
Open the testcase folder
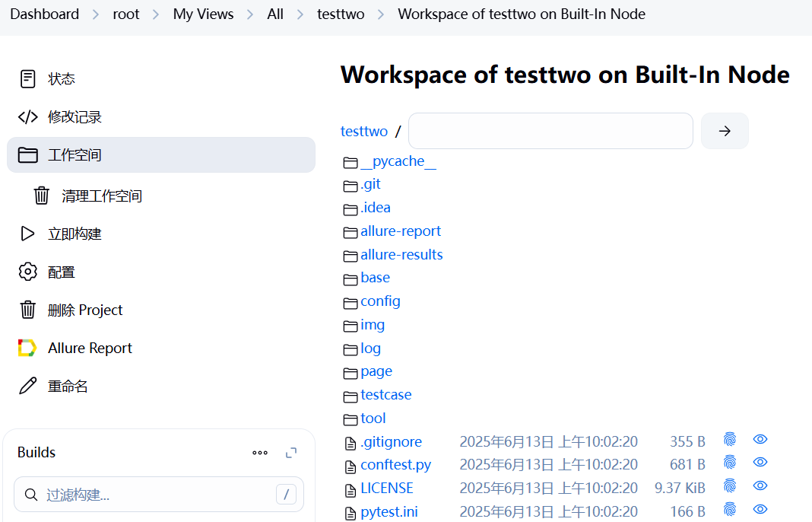click(386, 394)
